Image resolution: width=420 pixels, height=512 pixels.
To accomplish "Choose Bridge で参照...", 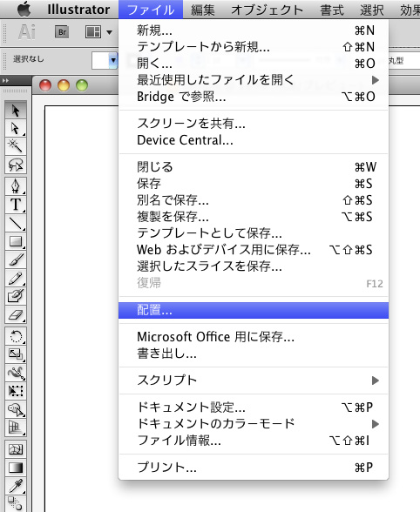I will (x=254, y=97).
